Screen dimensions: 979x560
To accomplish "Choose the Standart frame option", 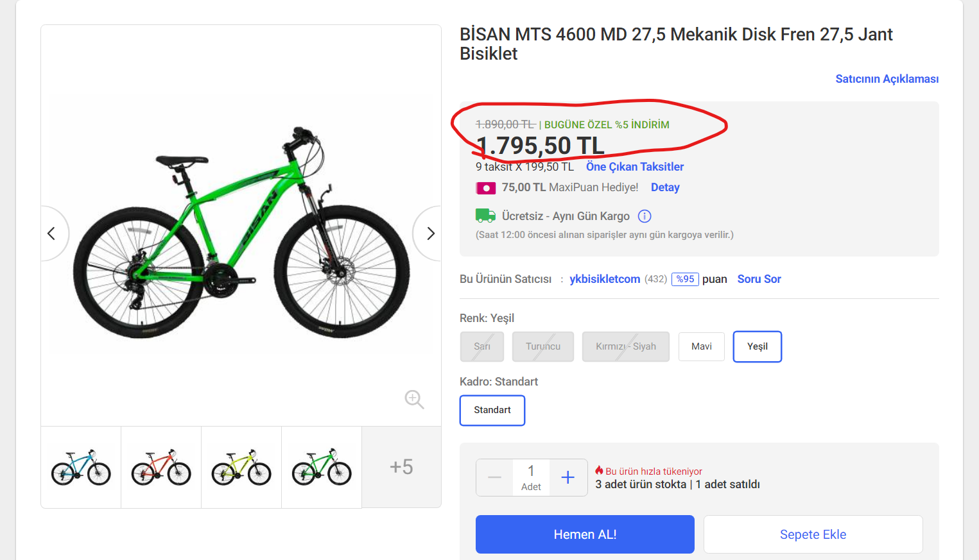I will click(x=492, y=410).
